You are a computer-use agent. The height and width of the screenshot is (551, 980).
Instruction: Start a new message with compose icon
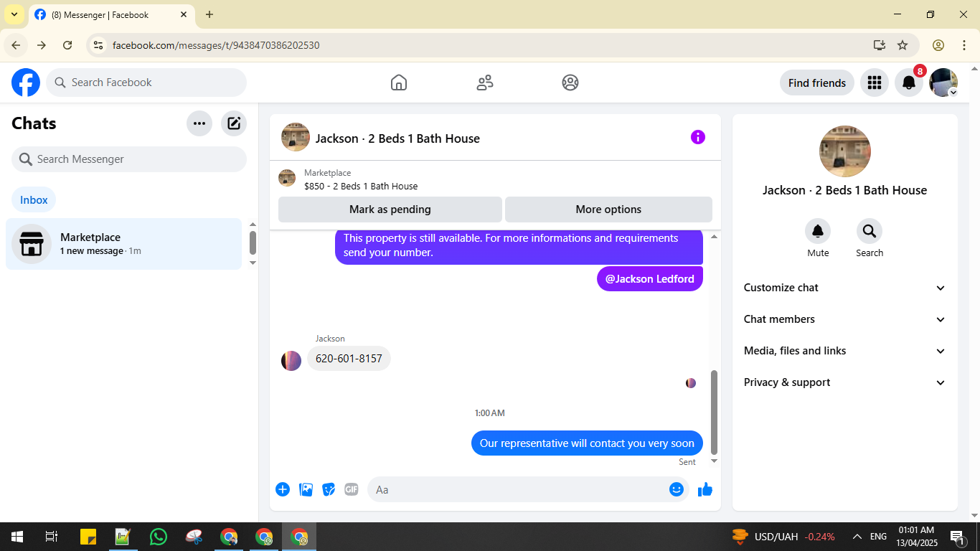pos(234,123)
